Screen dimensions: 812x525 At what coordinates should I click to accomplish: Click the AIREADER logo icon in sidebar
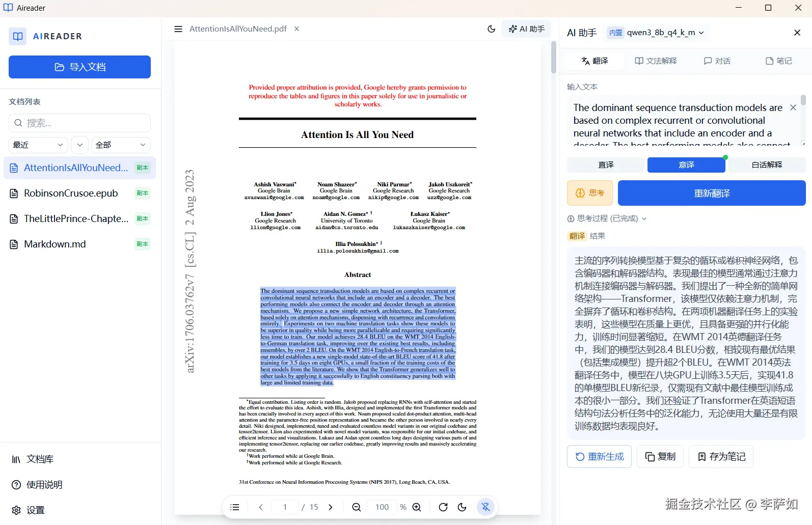click(18, 36)
